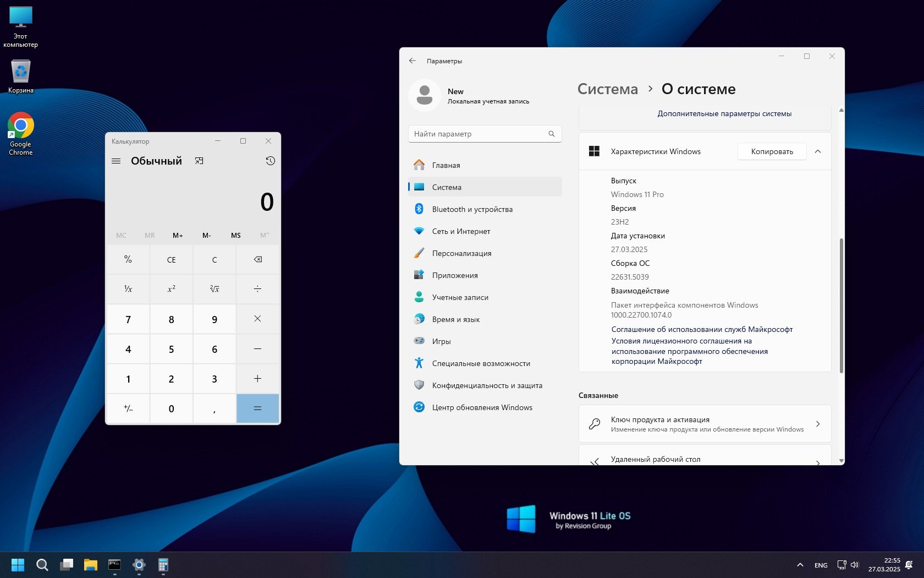
Task: Show hidden tray icons chevron
Action: (x=800, y=565)
